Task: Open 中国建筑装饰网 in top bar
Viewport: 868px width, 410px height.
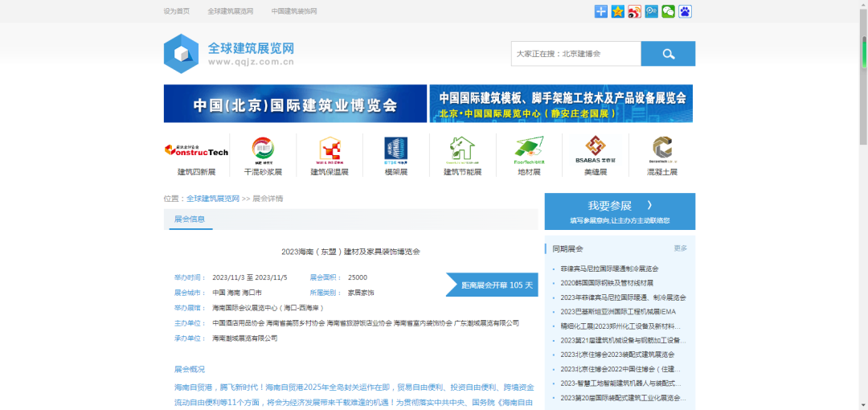Action: click(x=294, y=11)
